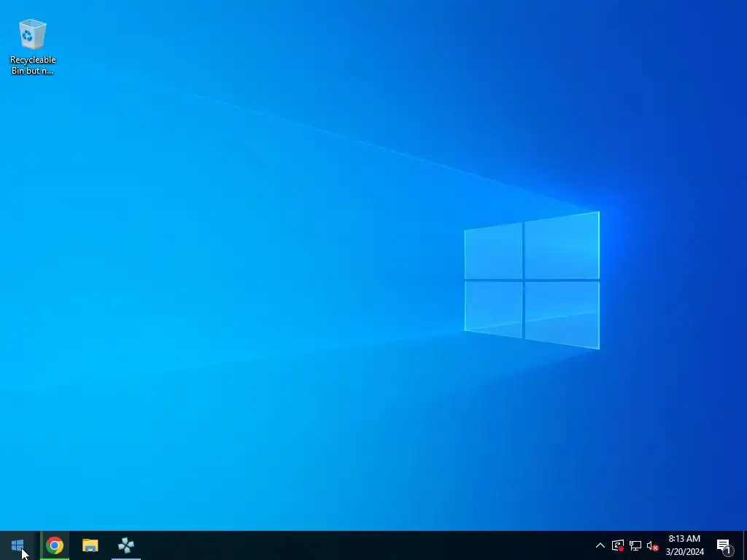Click the Show desktop strip at the taskbar's end
The image size is (747, 560).
(745, 545)
